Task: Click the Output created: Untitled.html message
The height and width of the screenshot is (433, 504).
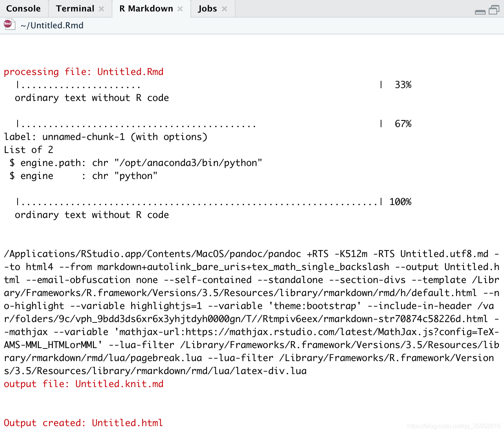Action: click(x=83, y=423)
